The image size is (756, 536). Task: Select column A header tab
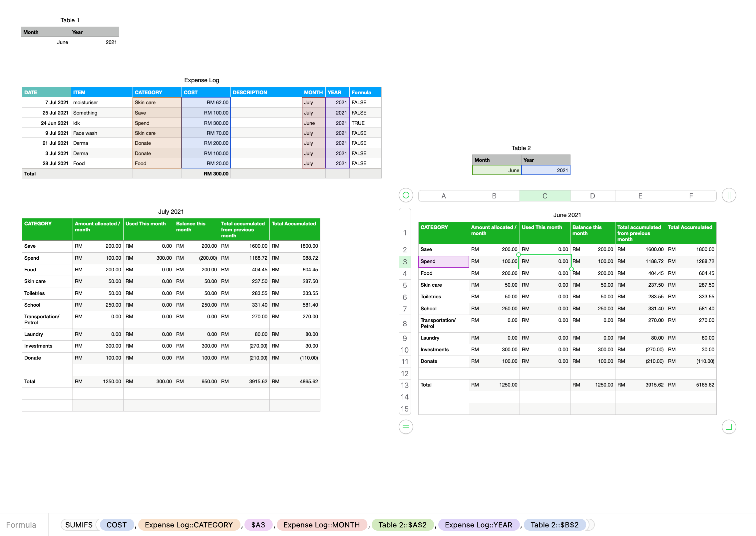click(x=443, y=196)
